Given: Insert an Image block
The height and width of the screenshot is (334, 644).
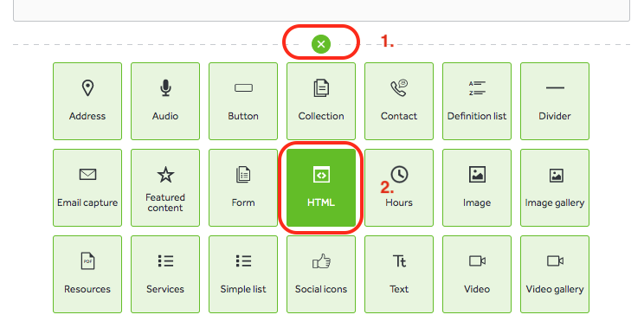Looking at the screenshot, I should point(477,188).
